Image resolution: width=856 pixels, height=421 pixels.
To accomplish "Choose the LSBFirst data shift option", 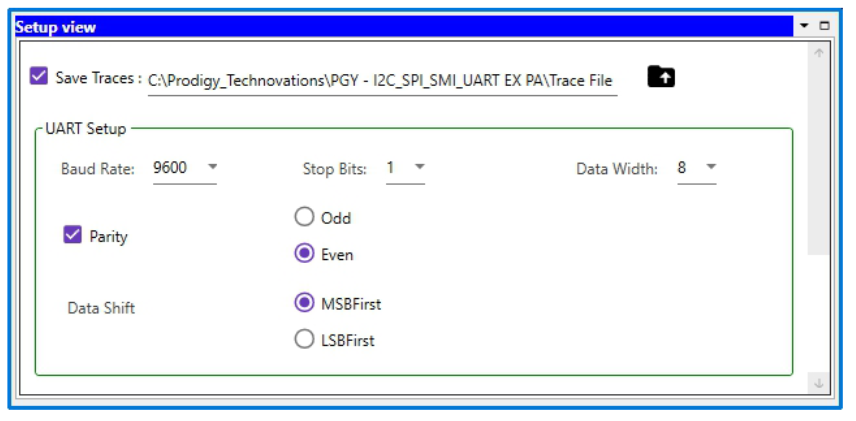I will coord(304,339).
